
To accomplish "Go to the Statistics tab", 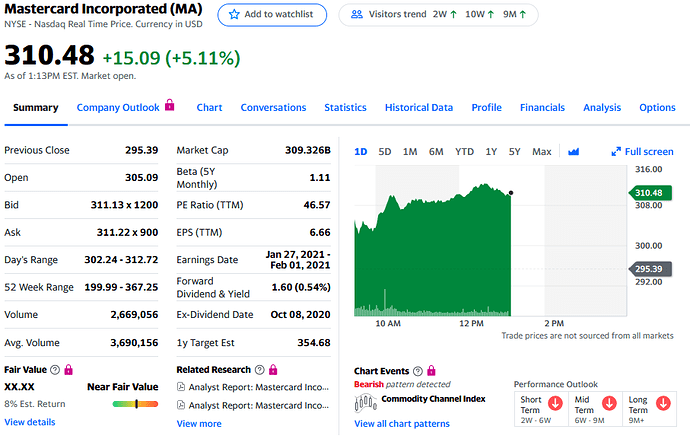I will (345, 108).
